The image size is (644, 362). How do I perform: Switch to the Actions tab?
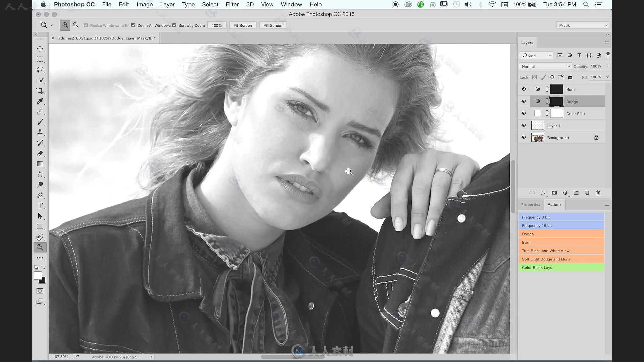554,204
